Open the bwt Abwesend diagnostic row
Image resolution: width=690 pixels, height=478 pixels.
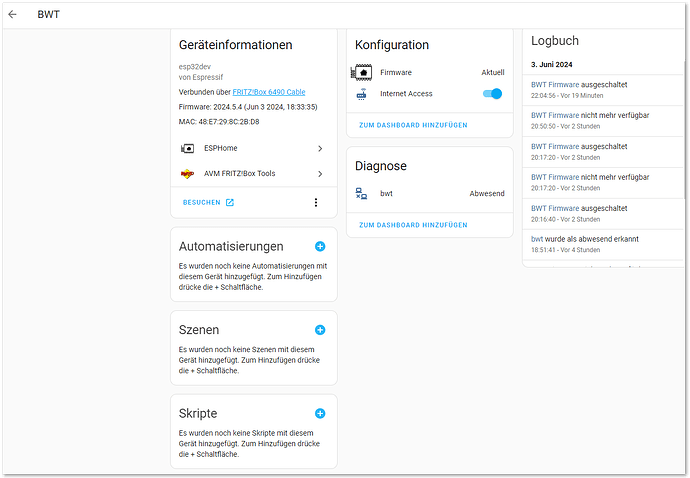(430, 193)
